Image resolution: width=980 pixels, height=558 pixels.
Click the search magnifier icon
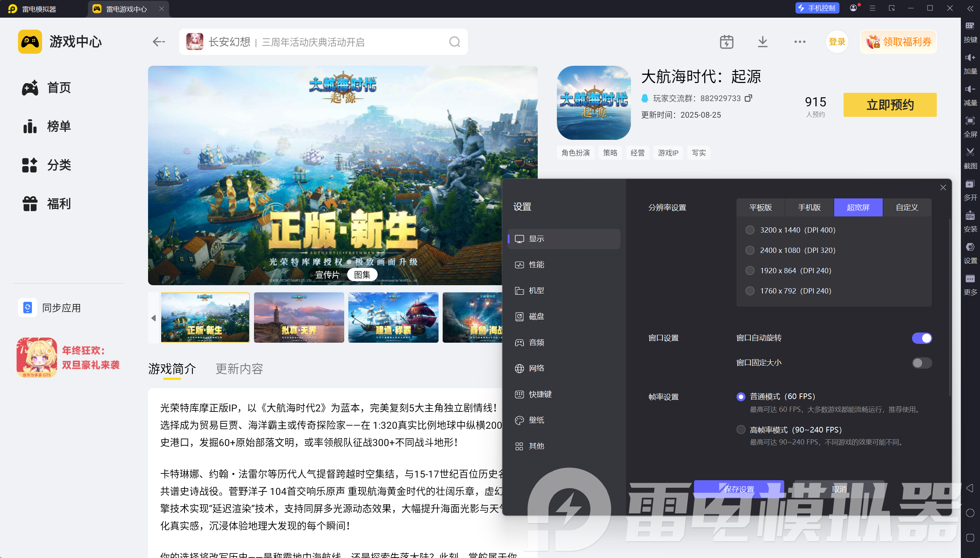pyautogui.click(x=455, y=42)
